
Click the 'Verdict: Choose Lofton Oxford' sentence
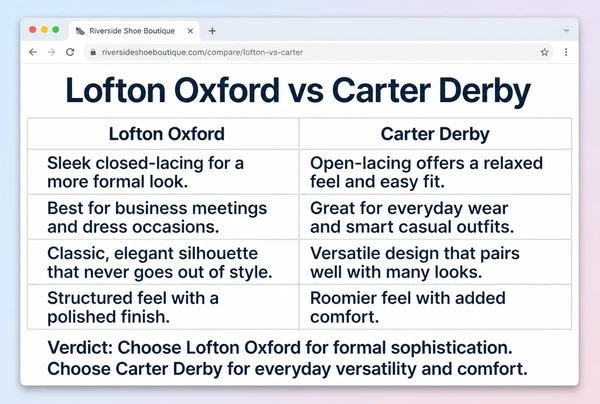280,348
